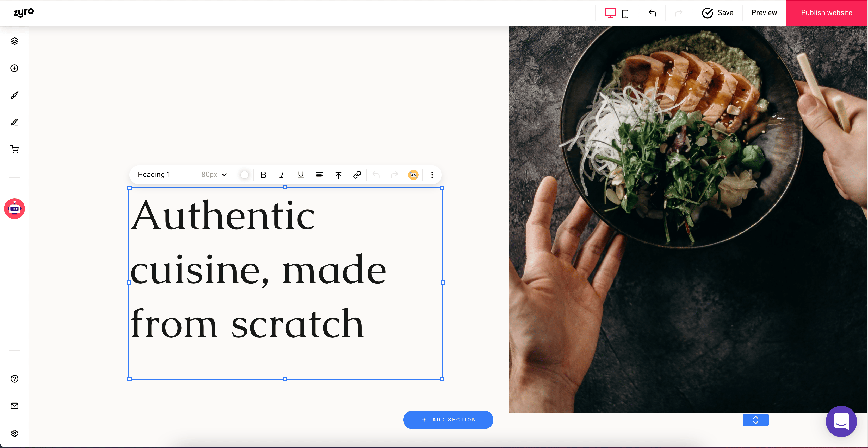Screen dimensions: 868x448
Task: Open the help question mark menu
Action: [15, 379]
